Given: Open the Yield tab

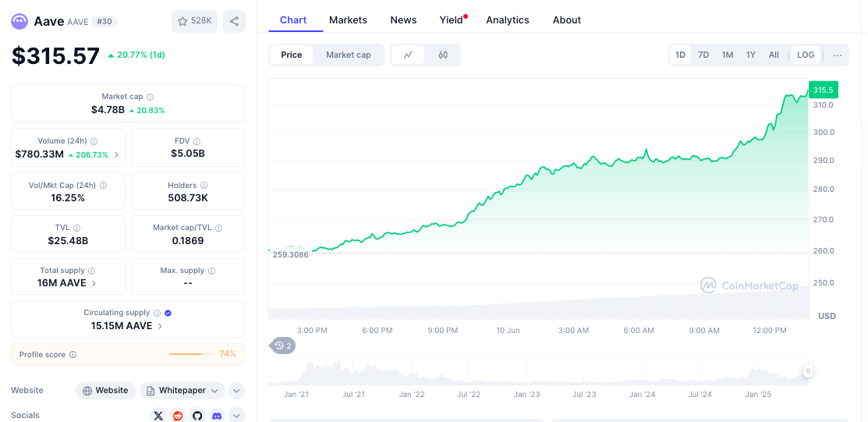Looking at the screenshot, I should pyautogui.click(x=452, y=20).
